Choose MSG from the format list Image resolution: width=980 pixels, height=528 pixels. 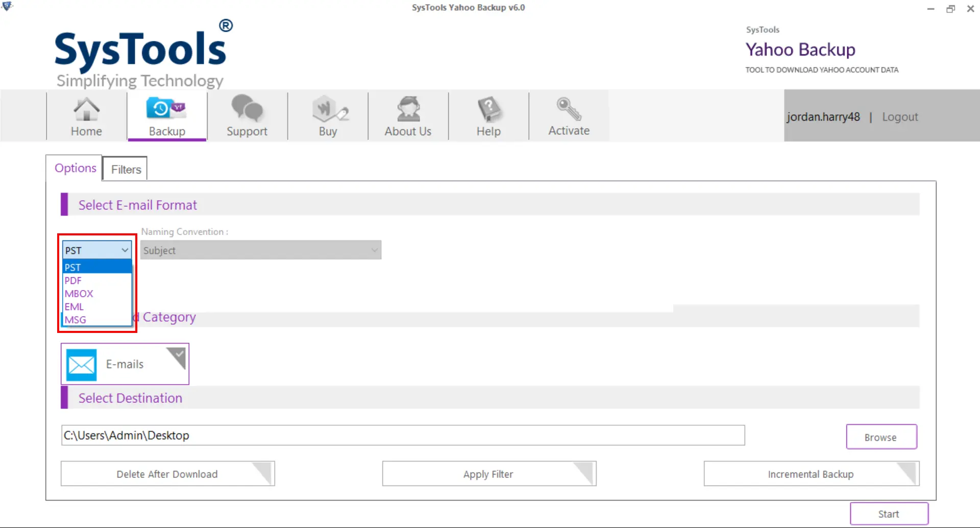click(x=97, y=320)
